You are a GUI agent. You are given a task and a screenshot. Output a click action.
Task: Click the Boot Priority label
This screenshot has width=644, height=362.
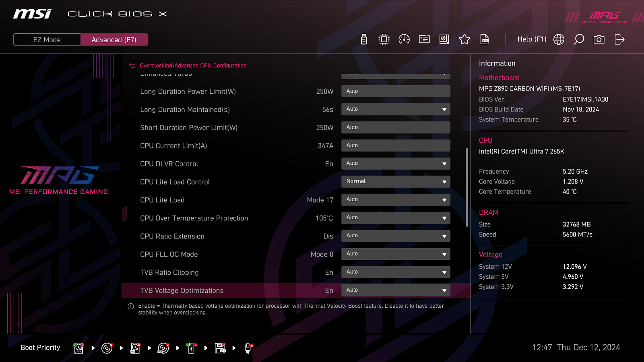pyautogui.click(x=40, y=348)
